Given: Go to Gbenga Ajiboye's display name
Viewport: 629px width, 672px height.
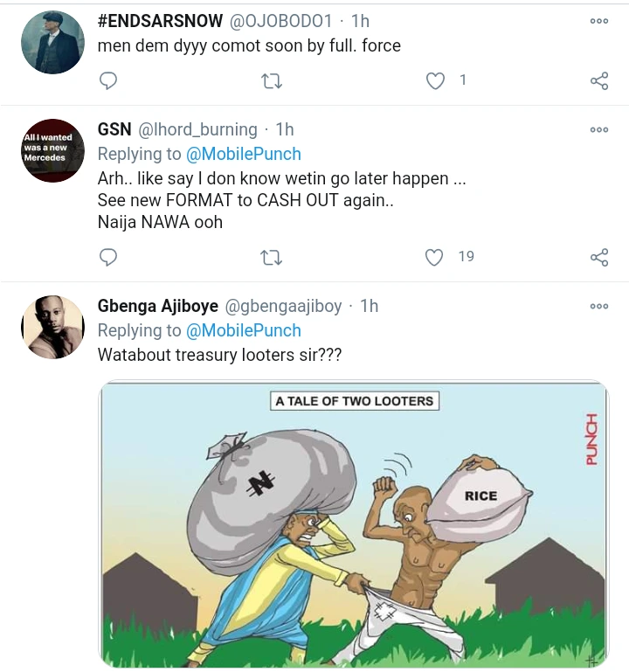Looking at the screenshot, I should [x=157, y=306].
